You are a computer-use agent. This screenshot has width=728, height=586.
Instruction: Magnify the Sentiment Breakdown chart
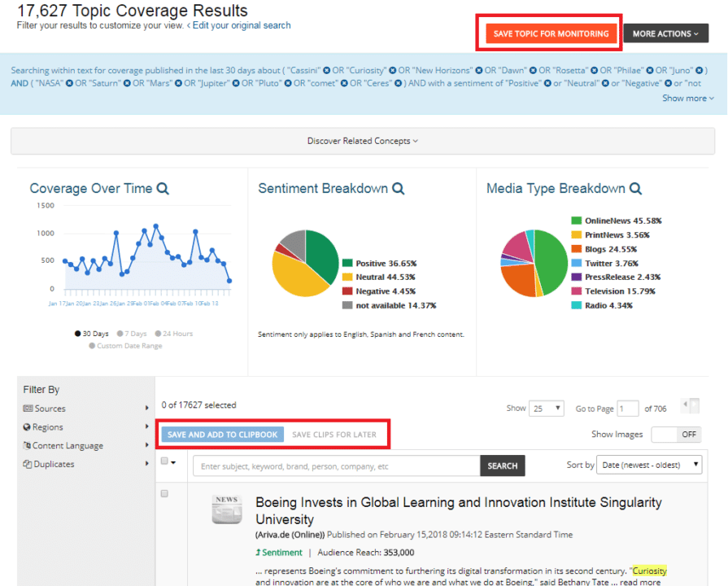point(399,189)
